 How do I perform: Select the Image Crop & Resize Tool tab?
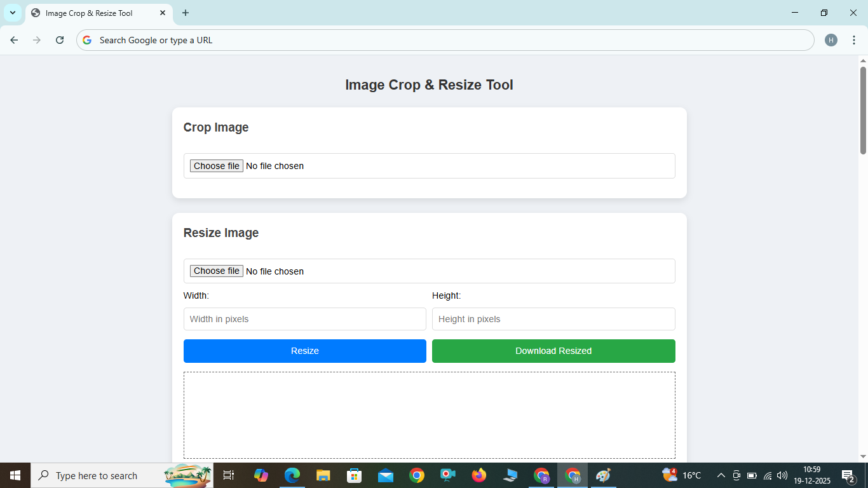[89, 13]
